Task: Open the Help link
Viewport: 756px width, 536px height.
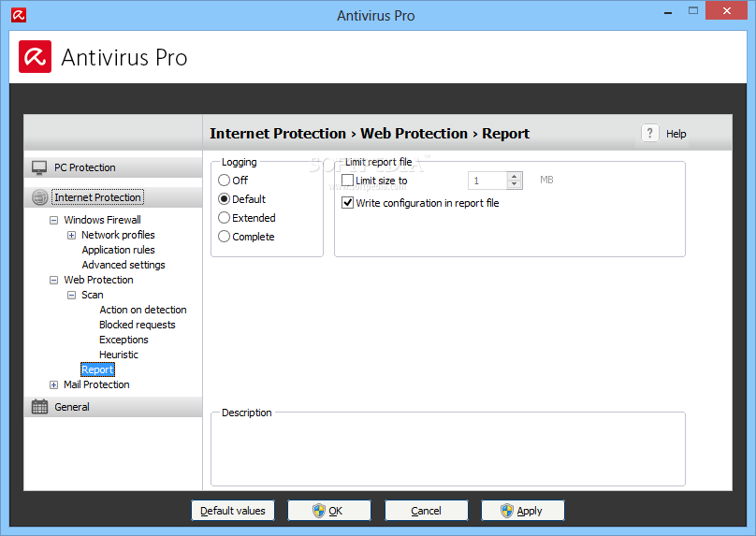Action: tap(676, 134)
